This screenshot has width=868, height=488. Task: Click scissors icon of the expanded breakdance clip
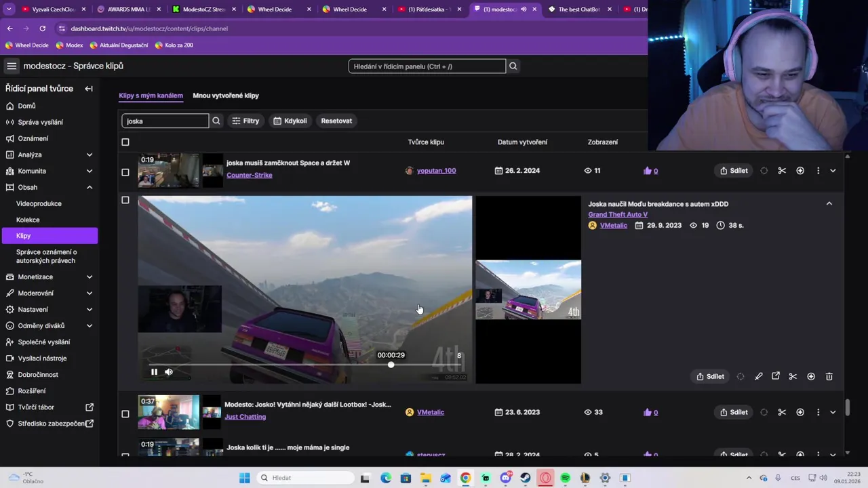[x=793, y=376]
